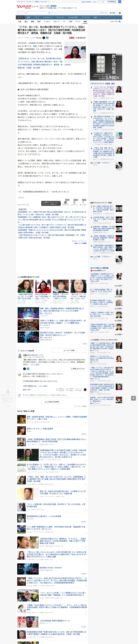This screenshot has width=138, height=644.
Task: Open the 有料 tab
Action: [x=95, y=17]
